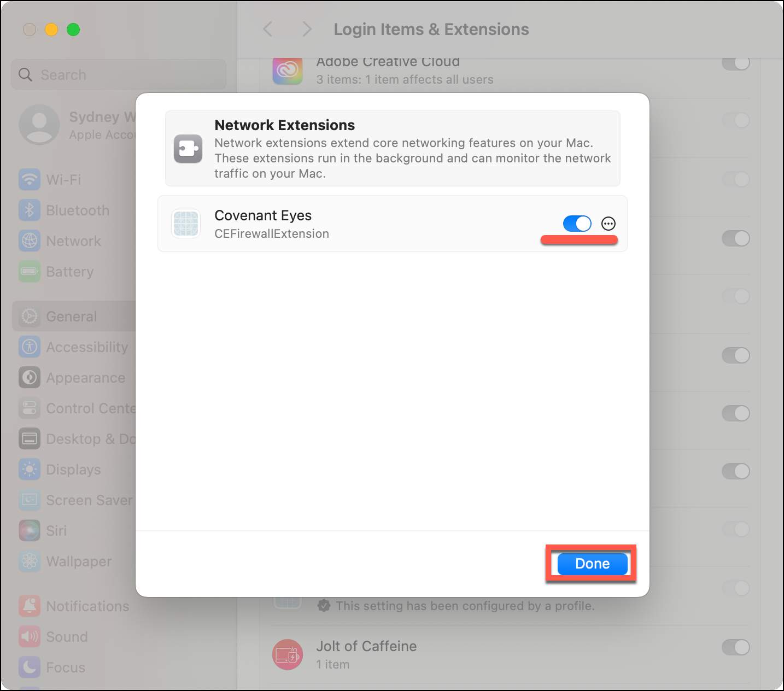Open Battery settings icon in sidebar
Image resolution: width=784 pixels, height=691 pixels.
click(x=30, y=271)
